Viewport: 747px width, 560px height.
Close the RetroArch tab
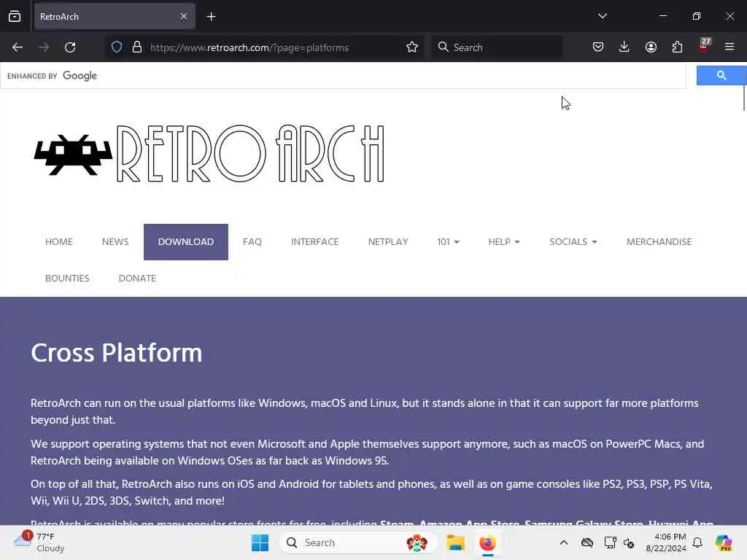pos(184,16)
